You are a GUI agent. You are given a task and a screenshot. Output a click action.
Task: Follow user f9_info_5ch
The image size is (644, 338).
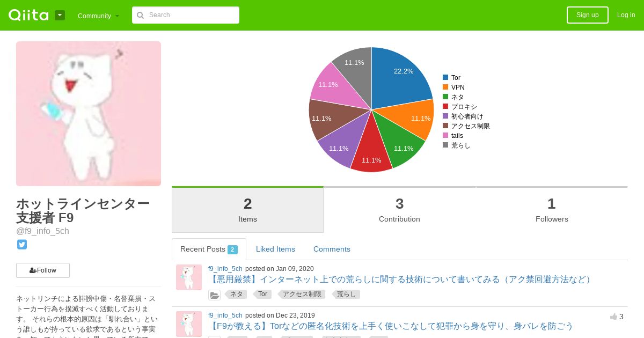pyautogui.click(x=43, y=270)
